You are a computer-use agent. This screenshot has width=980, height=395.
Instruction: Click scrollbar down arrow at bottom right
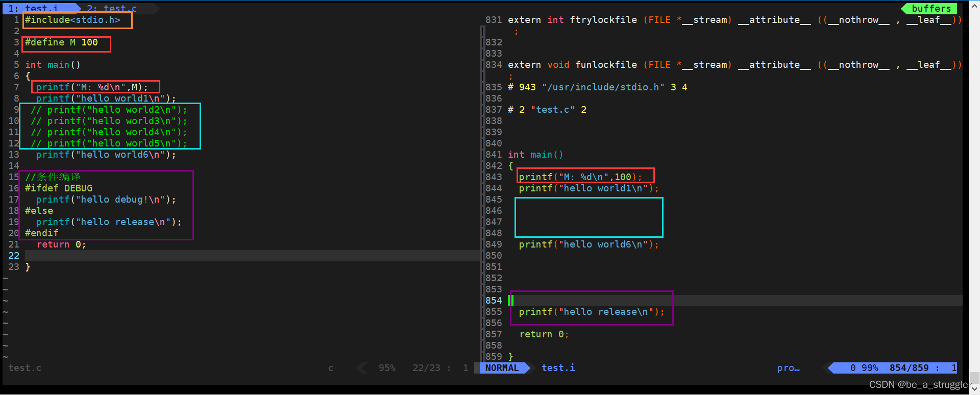click(975, 389)
